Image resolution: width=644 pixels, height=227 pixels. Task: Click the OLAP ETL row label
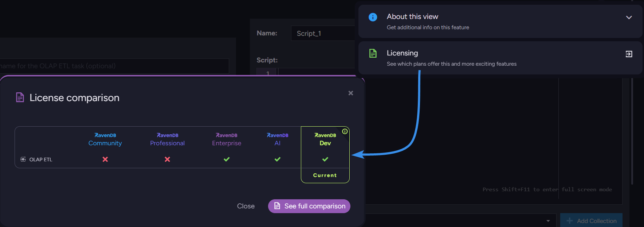pyautogui.click(x=41, y=159)
